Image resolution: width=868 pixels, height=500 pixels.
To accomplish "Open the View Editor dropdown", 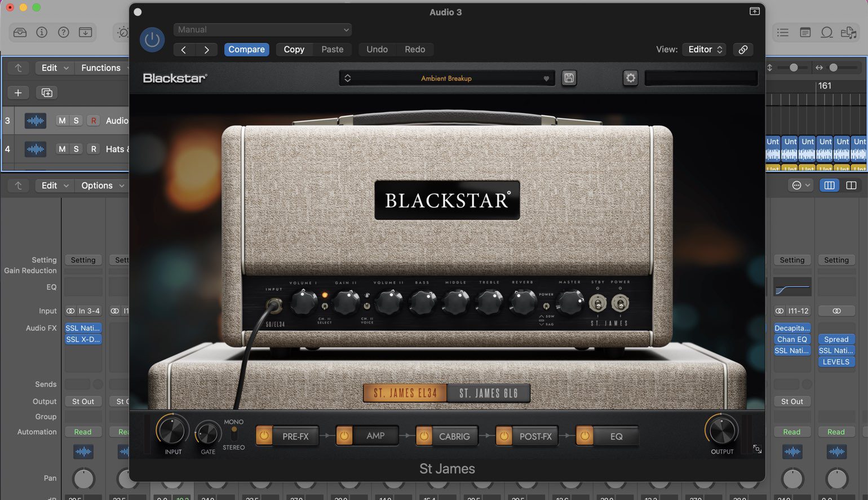I will coord(703,50).
